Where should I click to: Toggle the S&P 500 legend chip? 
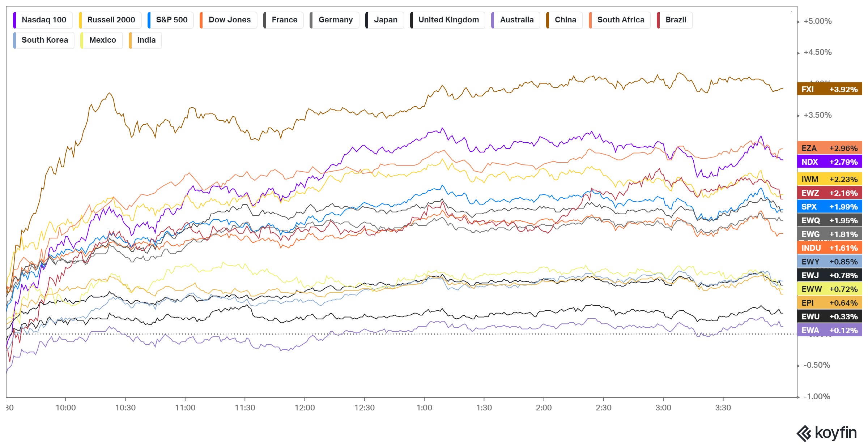(171, 20)
